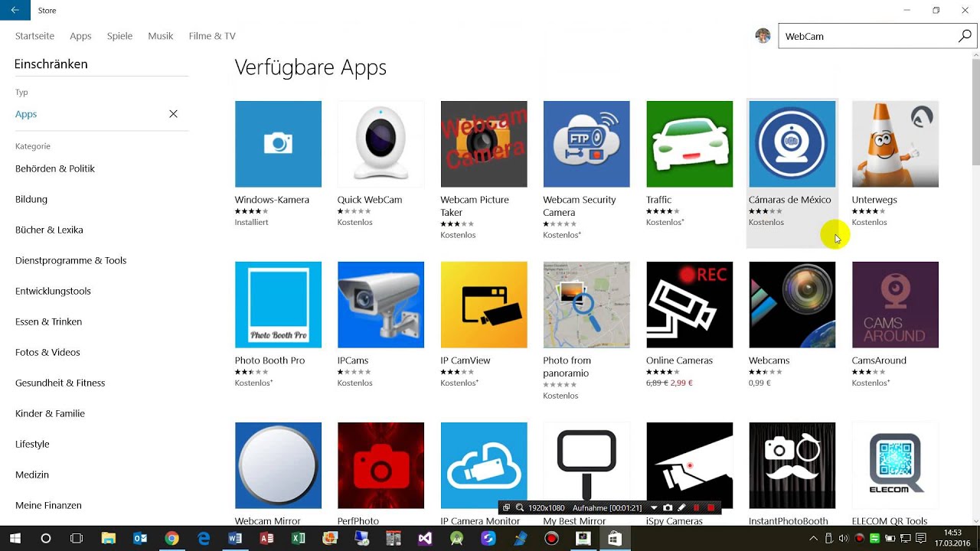The image size is (980, 551).
Task: Filter by Gesundheit & Fitness category
Action: pyautogui.click(x=60, y=383)
